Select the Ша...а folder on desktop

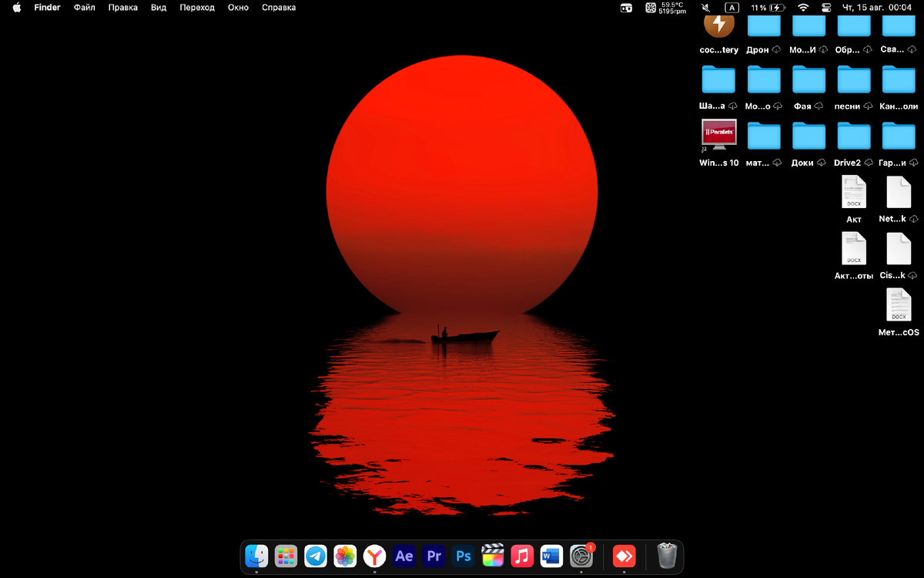pos(718,80)
